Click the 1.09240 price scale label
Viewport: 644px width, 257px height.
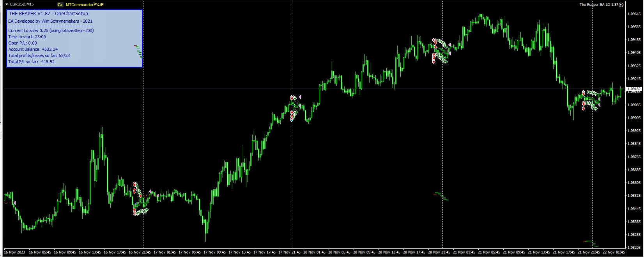click(x=634, y=79)
